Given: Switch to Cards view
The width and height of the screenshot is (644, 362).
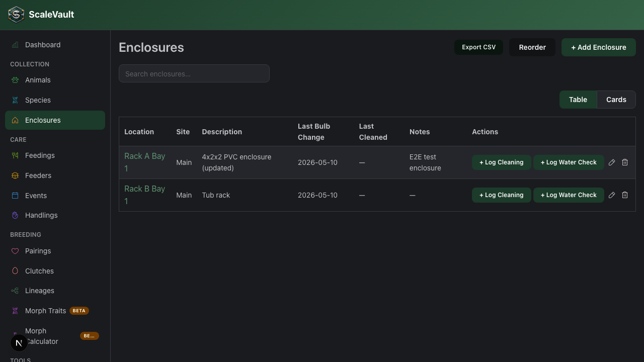Looking at the screenshot, I should tap(616, 100).
